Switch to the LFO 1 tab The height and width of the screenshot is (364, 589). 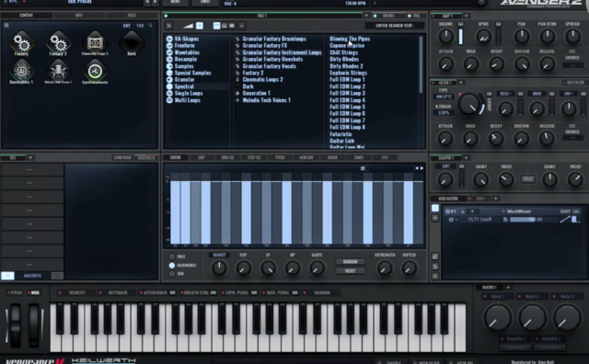coord(480,199)
